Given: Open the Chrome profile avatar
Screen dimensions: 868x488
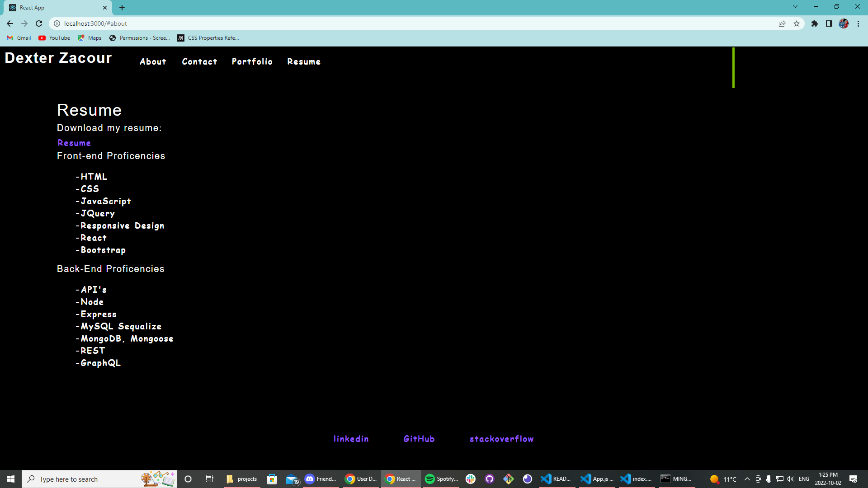Looking at the screenshot, I should pyautogui.click(x=844, y=23).
